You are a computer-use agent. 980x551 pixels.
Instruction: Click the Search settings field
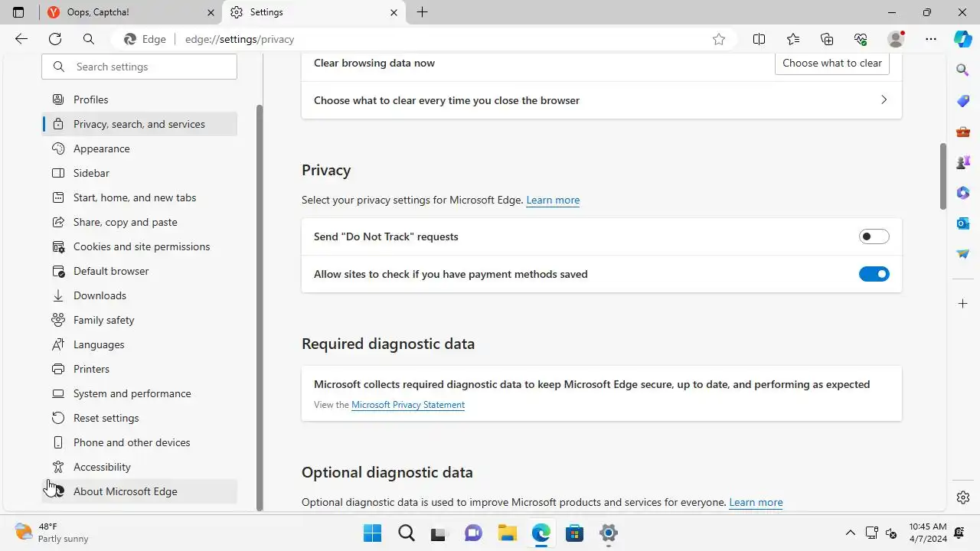pyautogui.click(x=139, y=67)
